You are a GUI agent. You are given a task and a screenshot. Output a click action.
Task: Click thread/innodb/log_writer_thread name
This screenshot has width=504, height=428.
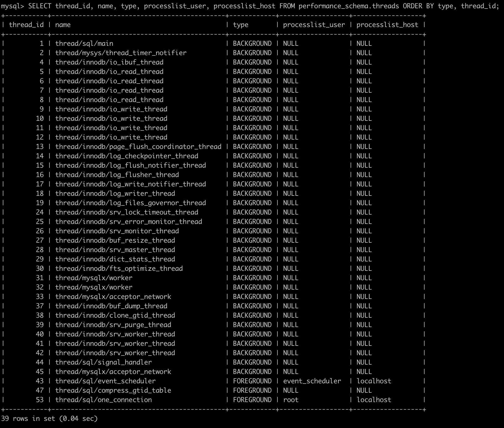tap(115, 194)
